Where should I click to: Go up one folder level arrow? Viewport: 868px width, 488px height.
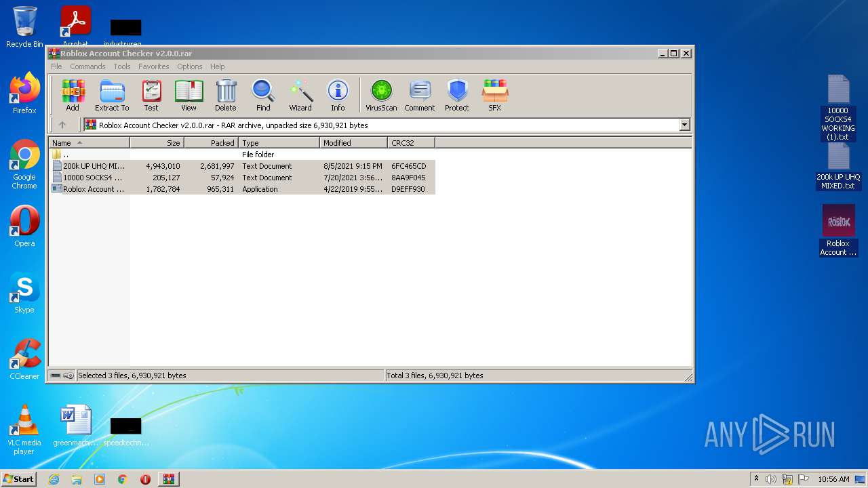[62, 125]
